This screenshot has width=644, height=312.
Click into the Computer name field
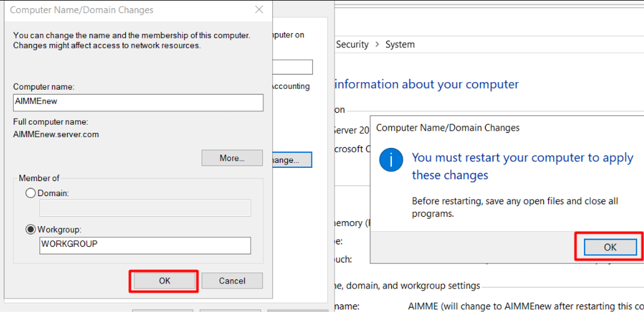coord(138,102)
